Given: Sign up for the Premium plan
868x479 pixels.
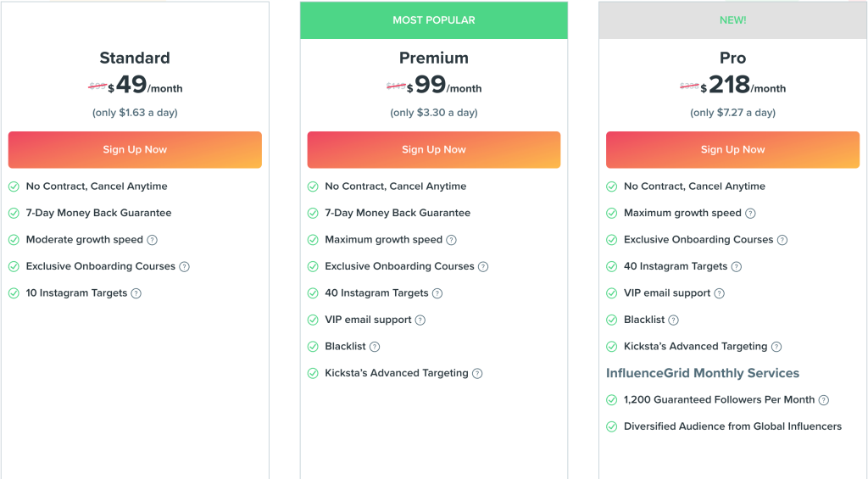Looking at the screenshot, I should coord(434,149).
